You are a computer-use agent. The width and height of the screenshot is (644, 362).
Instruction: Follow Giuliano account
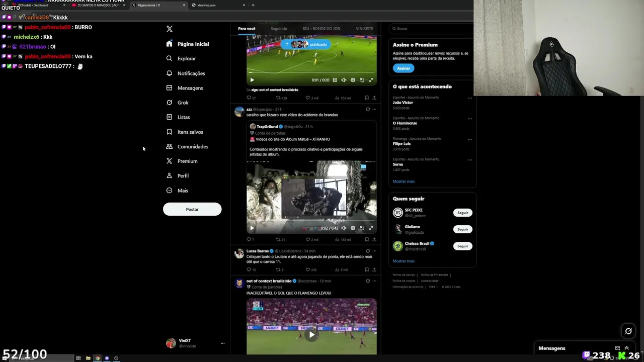463,229
